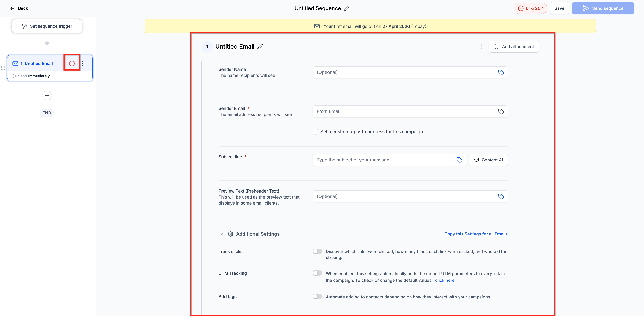Click the pencil icon beside Untitled Sequence
The image size is (644, 316).
[346, 8]
